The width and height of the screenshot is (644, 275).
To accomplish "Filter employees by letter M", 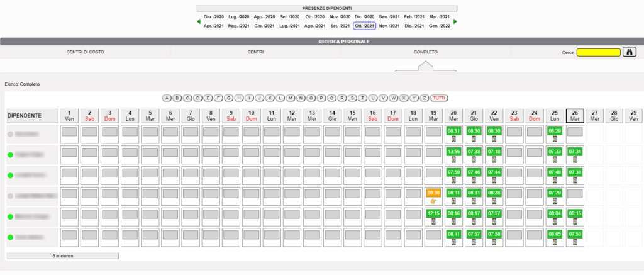I will pyautogui.click(x=291, y=98).
